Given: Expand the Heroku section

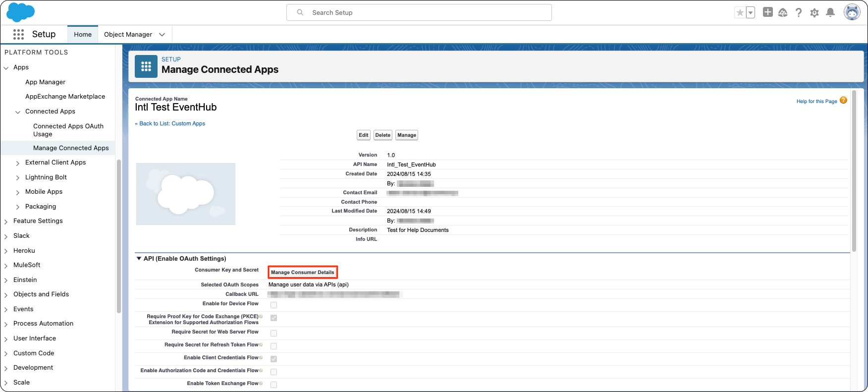Looking at the screenshot, I should (x=6, y=251).
